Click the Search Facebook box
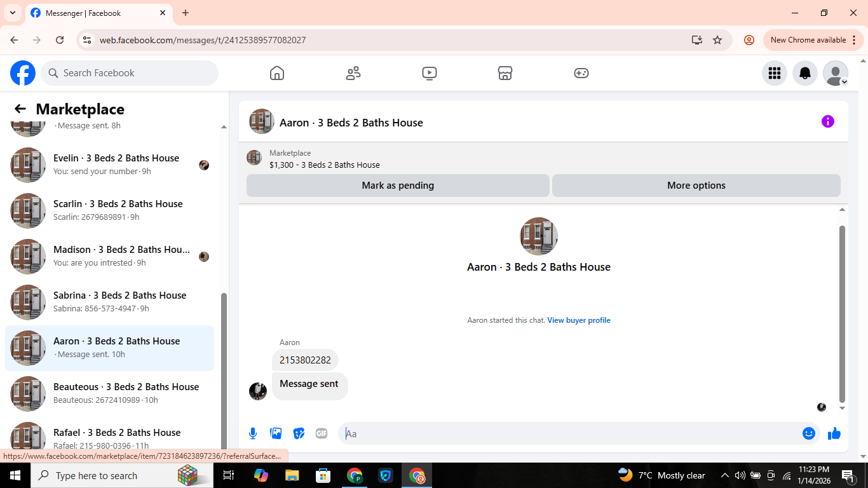Viewport: 868px width, 488px height. pos(130,73)
